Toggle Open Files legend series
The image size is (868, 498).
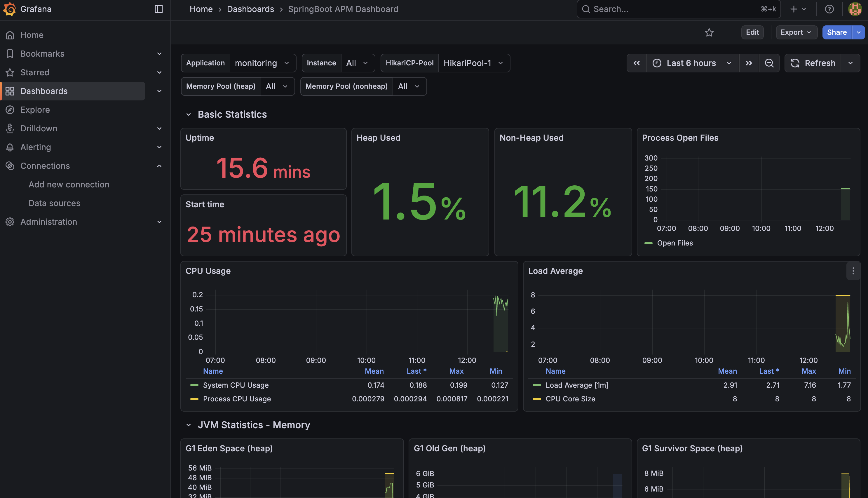674,243
